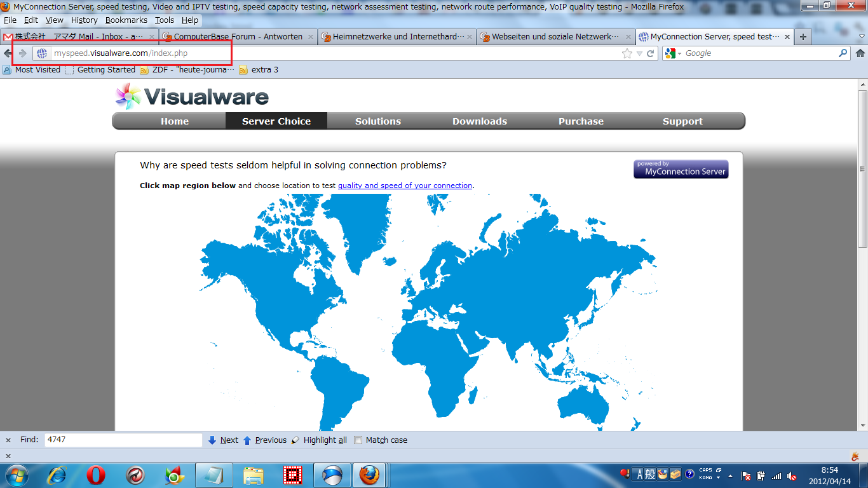868x488 pixels.
Task: Open the Home navigation item
Action: [x=175, y=121]
